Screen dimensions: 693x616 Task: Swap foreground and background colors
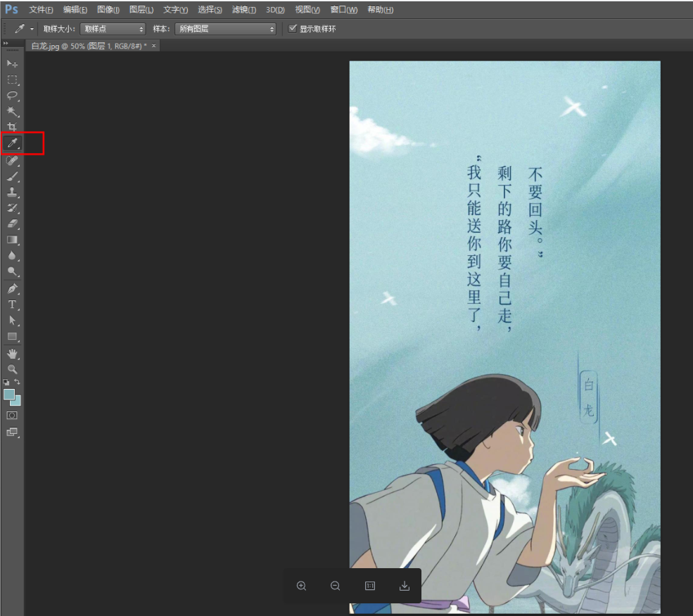click(19, 378)
